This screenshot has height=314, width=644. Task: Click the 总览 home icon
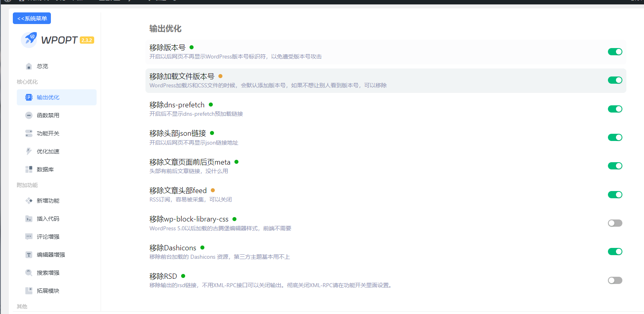pyautogui.click(x=29, y=66)
